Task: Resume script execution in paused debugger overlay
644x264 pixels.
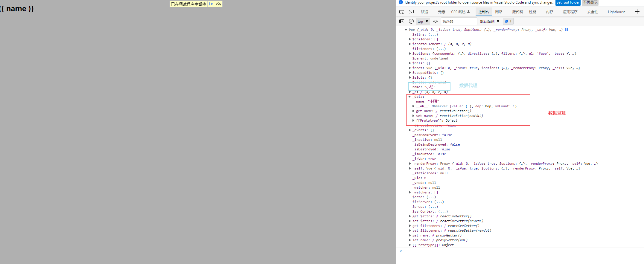Action: click(x=211, y=4)
